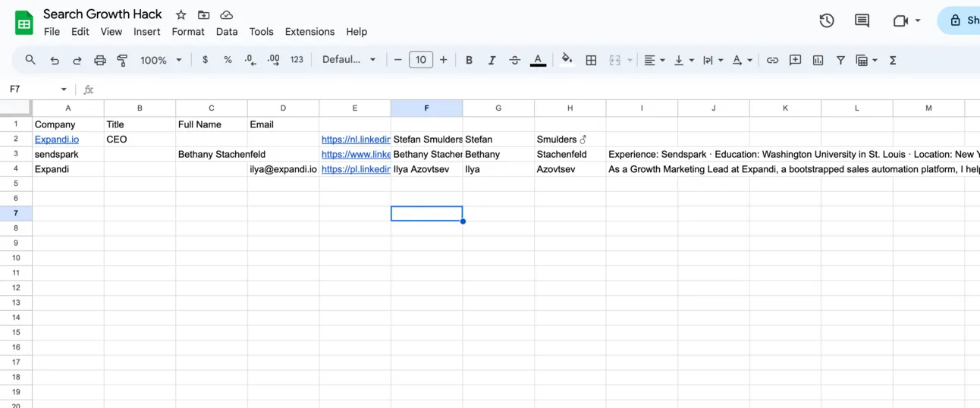The height and width of the screenshot is (408, 980).
Task: Redo the last action
Action: (77, 60)
